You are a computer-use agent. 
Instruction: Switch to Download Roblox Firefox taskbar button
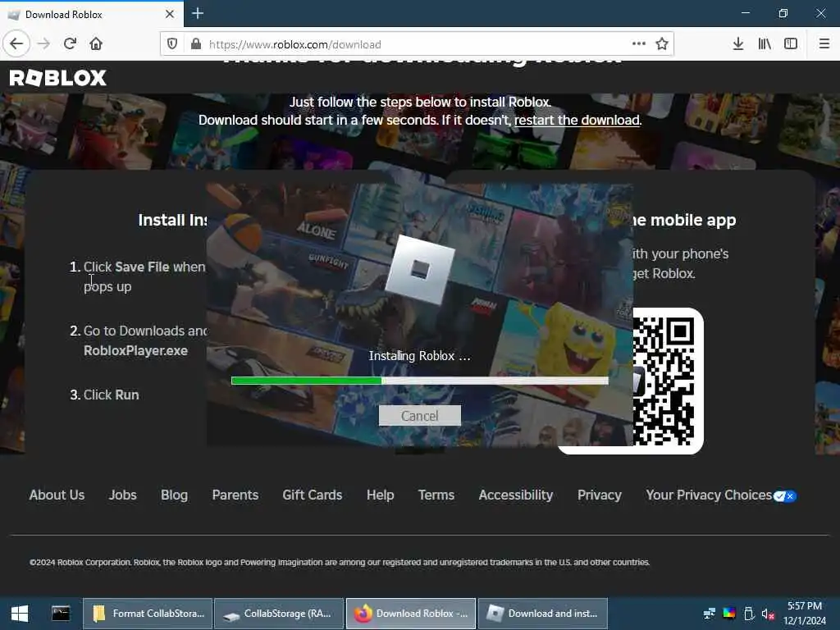pyautogui.click(x=411, y=614)
